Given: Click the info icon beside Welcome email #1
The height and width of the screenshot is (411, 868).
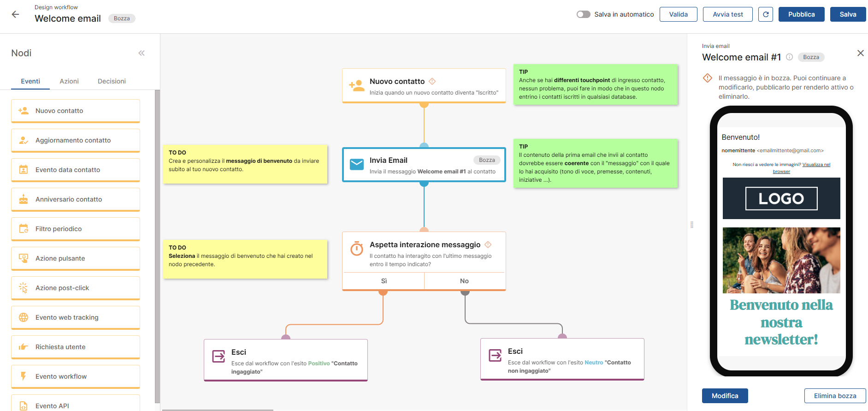Looking at the screenshot, I should click(789, 57).
